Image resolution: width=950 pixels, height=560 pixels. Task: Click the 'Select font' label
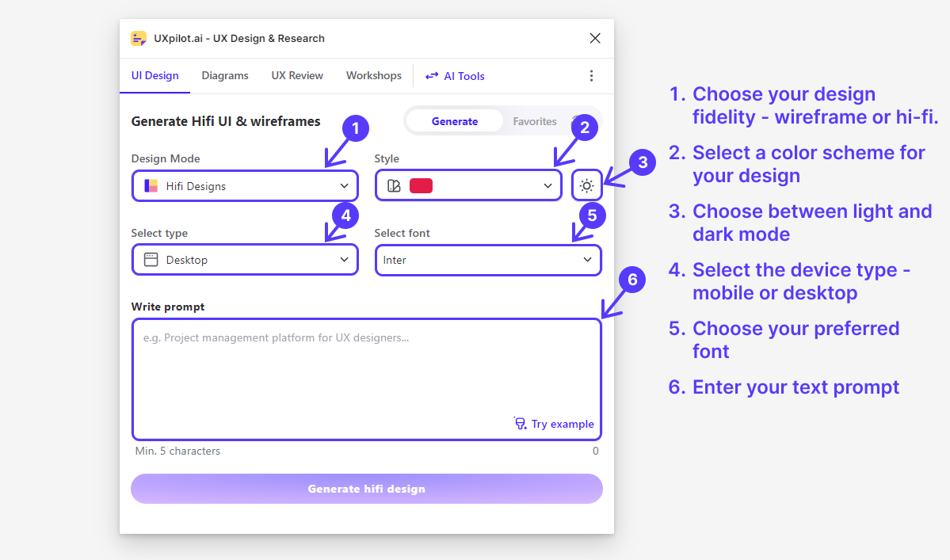pos(403,233)
